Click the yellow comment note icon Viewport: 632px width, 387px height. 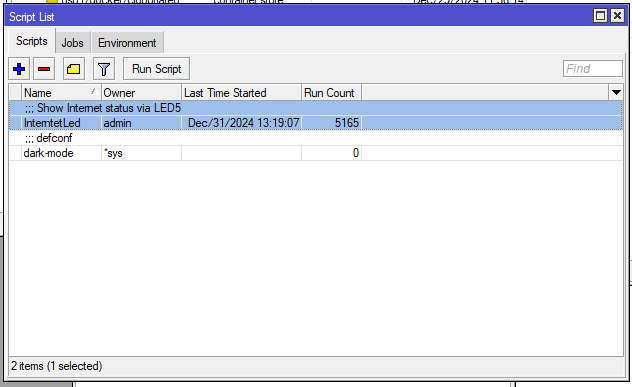point(73,69)
